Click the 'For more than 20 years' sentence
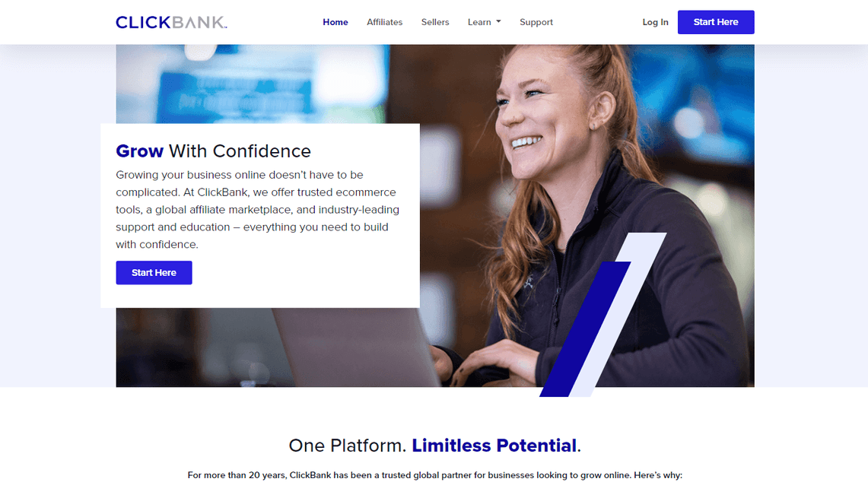The image size is (868, 482). (x=434, y=475)
